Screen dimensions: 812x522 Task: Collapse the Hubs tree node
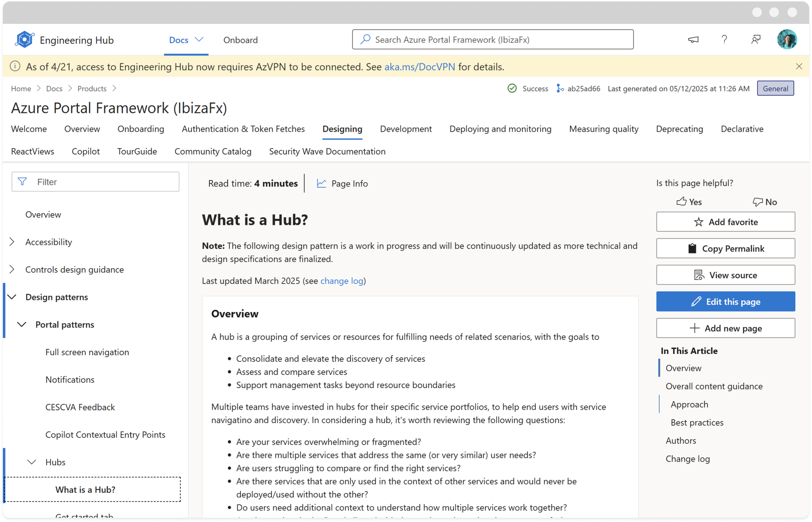pos(32,462)
